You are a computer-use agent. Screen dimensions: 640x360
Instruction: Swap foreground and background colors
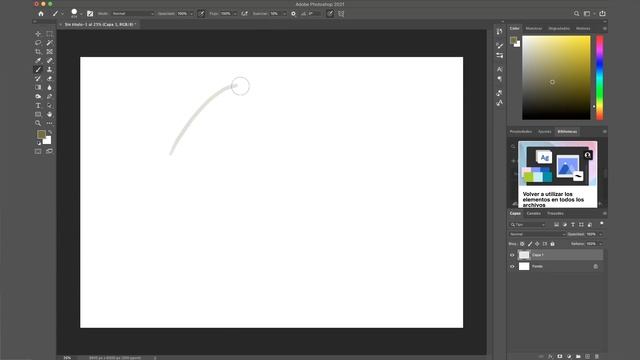(x=50, y=132)
